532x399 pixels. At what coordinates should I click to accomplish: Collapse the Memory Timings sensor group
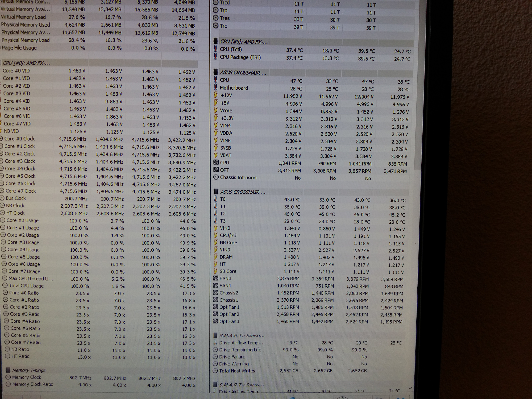click(8, 370)
